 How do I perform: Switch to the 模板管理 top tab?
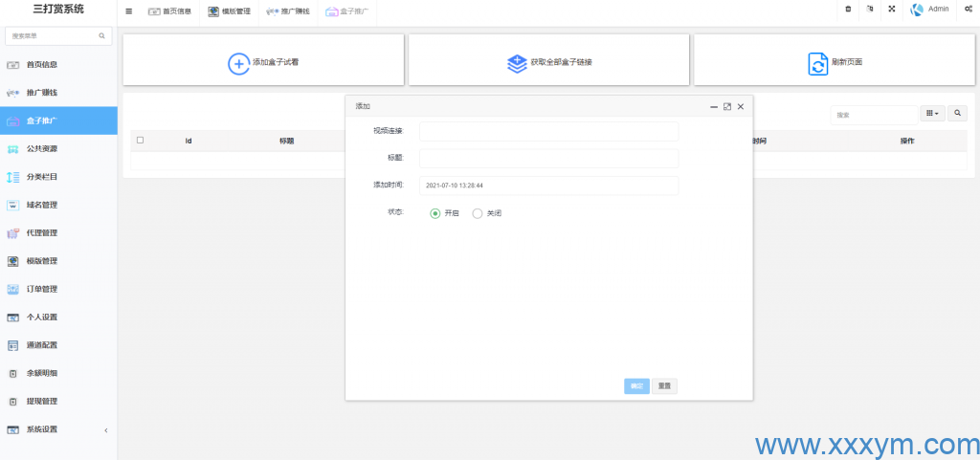230,11
